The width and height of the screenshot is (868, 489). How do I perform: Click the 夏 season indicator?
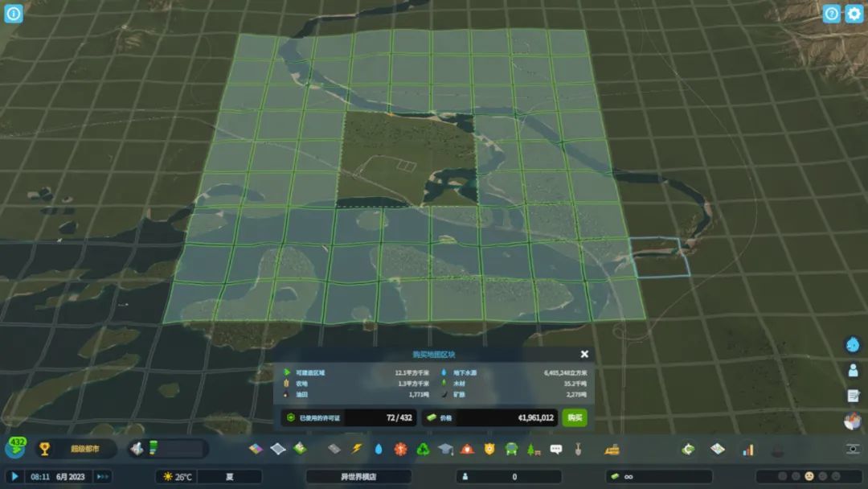(229, 476)
